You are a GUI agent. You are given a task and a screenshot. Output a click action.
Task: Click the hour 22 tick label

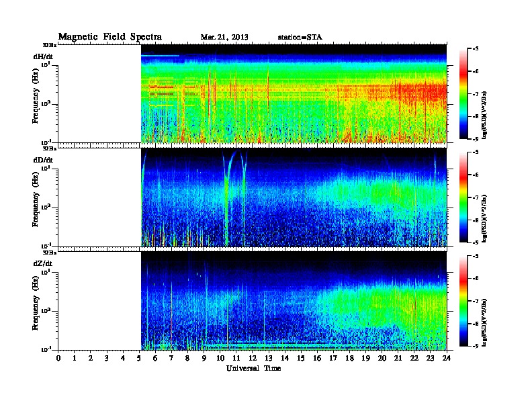[x=414, y=359]
